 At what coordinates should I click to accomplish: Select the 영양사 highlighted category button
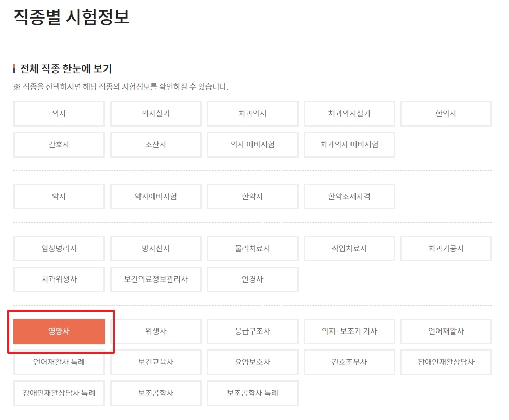pyautogui.click(x=59, y=331)
